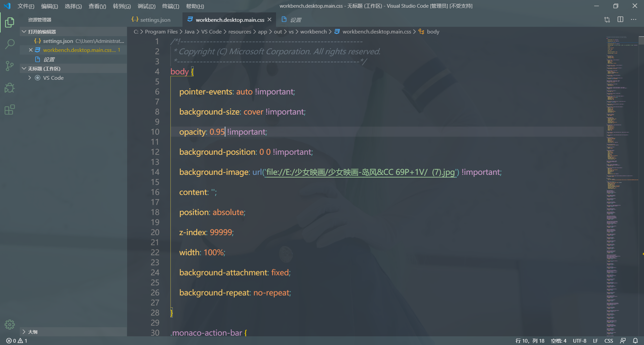Open the workbench breadcrumb dropdown
644x345 pixels.
[313, 31]
